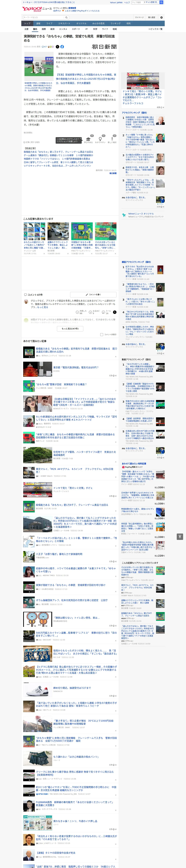React with わかりやすい lightbulb icon
This screenshot has width=186, height=868.
pyautogui.click(x=100, y=139)
